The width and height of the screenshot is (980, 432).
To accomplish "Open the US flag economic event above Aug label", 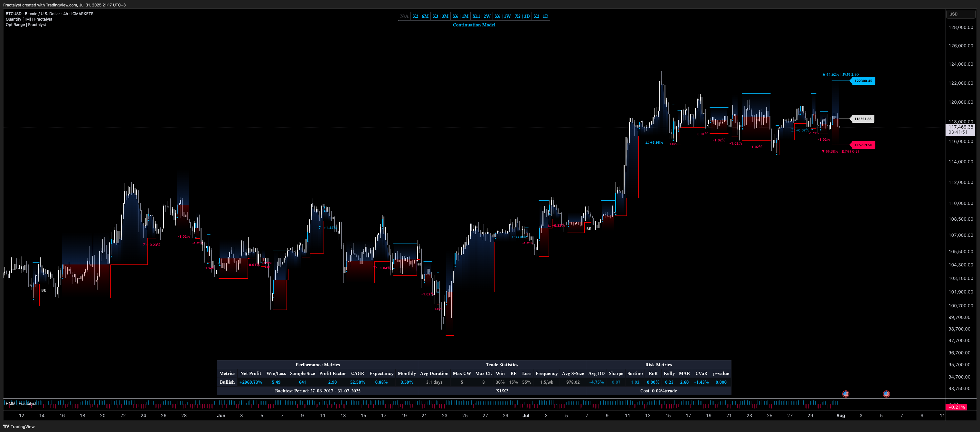I will (845, 394).
